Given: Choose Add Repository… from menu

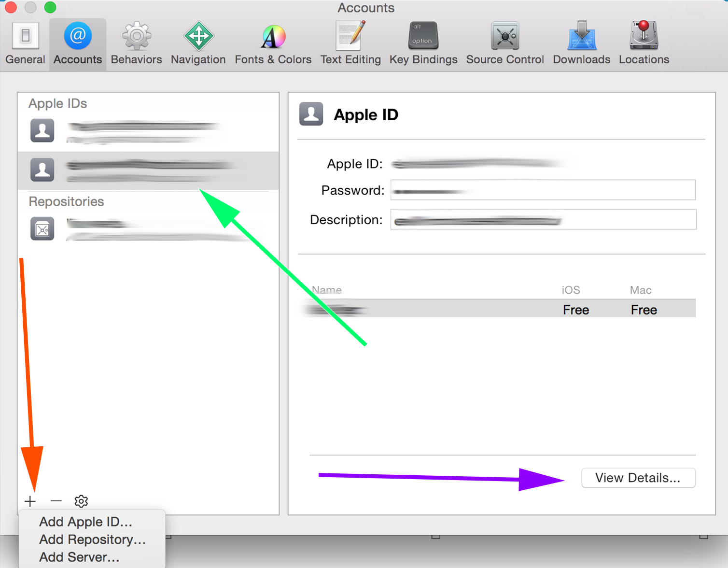Looking at the screenshot, I should (x=92, y=540).
